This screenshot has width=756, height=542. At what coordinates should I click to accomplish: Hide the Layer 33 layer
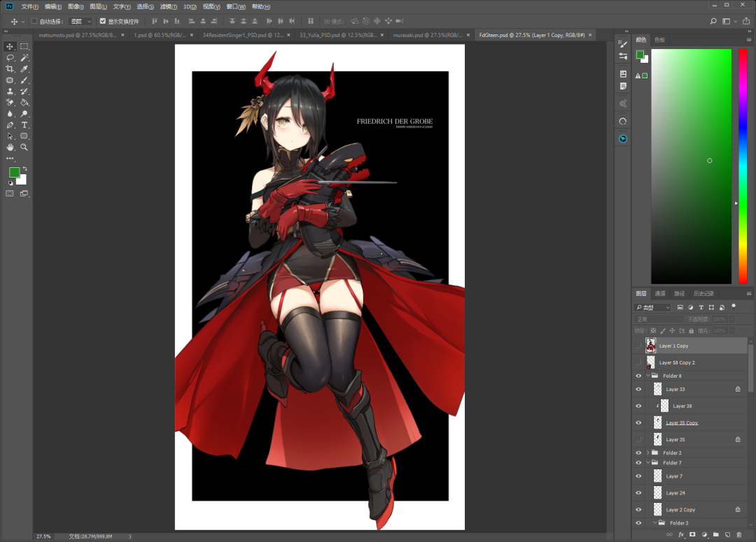638,390
